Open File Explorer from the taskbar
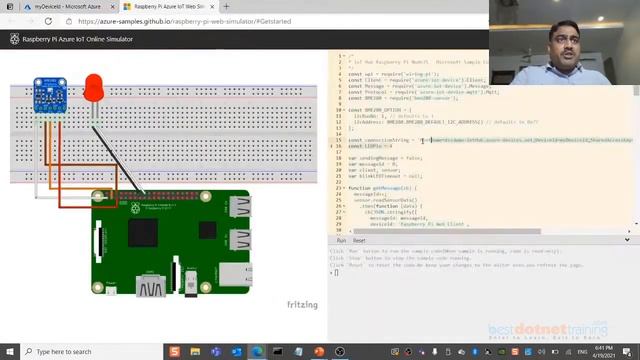This screenshot has width=640, height=360. coord(195,351)
